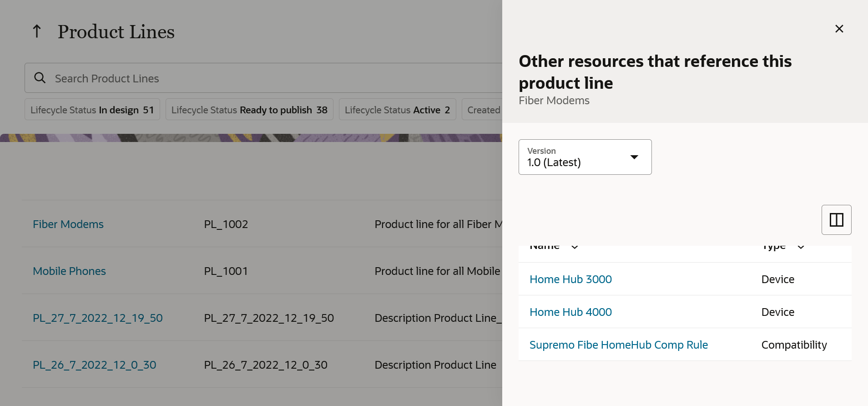
Task: Select the Created filter chip
Action: pyautogui.click(x=482, y=110)
